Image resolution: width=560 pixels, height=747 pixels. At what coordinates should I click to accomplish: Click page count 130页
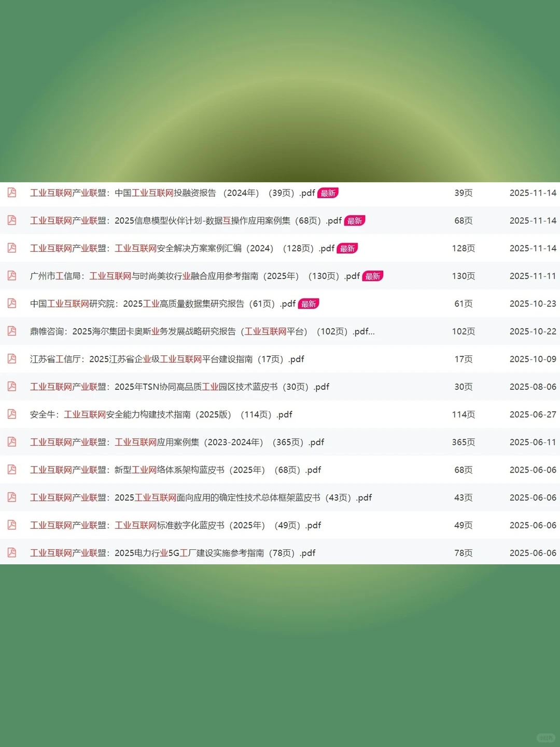click(x=464, y=276)
